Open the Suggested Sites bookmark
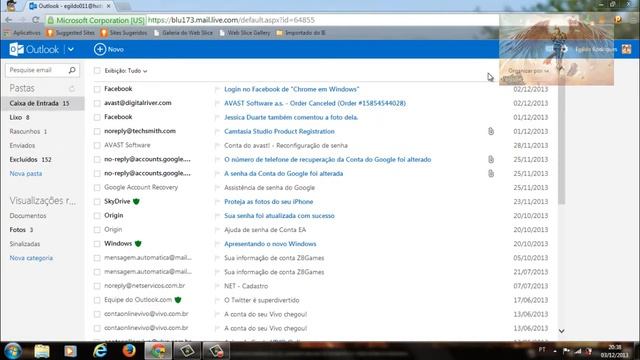Image resolution: width=640 pixels, height=360 pixels. [x=71, y=33]
